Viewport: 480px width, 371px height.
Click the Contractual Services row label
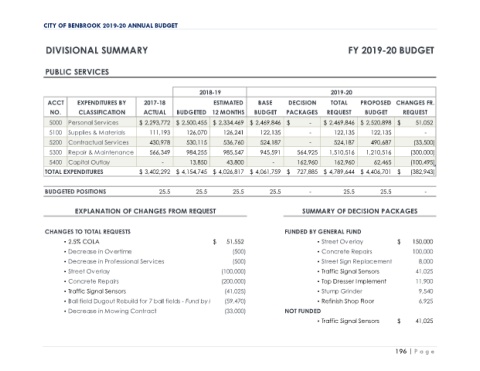click(98, 142)
